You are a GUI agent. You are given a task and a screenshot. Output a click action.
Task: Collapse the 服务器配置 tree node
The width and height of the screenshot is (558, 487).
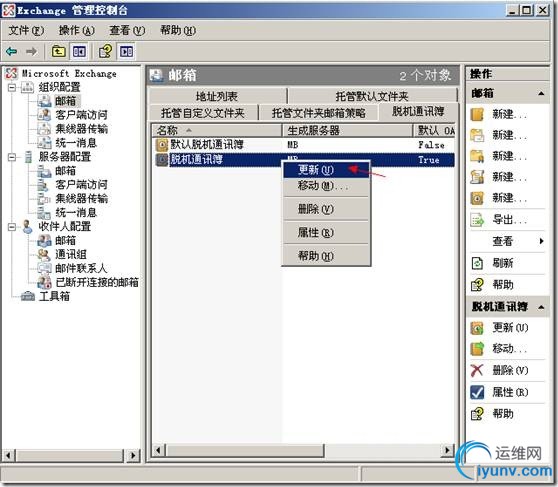12,157
